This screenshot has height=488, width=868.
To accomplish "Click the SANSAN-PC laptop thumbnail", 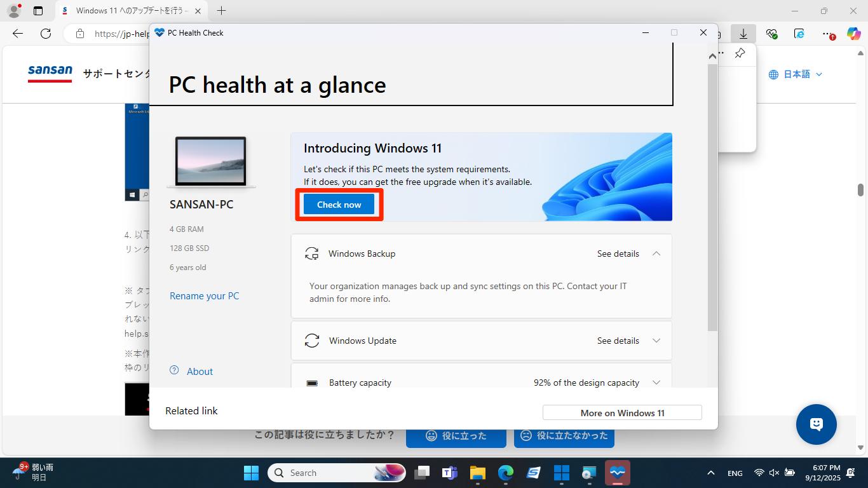I will tap(211, 162).
